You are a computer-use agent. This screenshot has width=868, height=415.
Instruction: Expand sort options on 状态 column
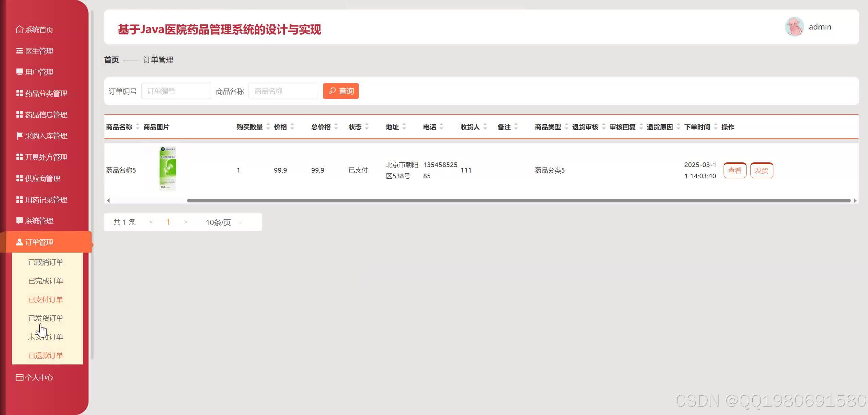pyautogui.click(x=366, y=127)
